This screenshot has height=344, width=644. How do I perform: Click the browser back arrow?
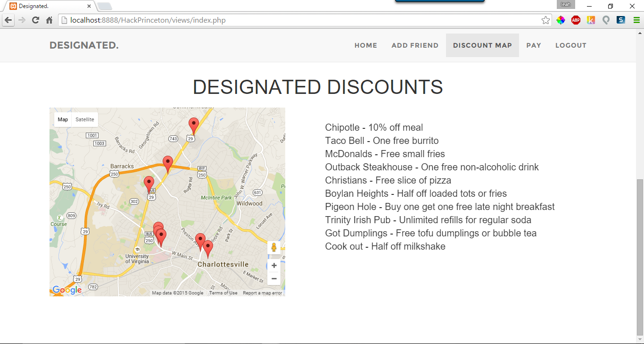coord(8,20)
